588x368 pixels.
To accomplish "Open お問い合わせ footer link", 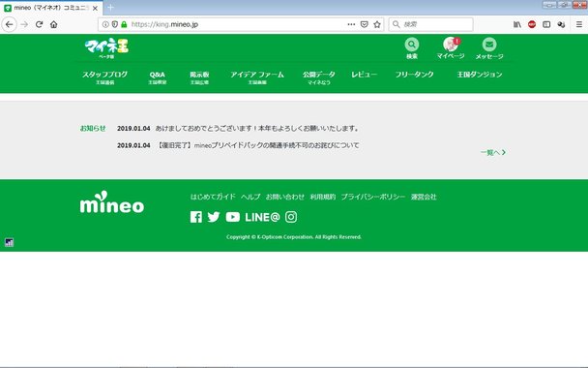I will coord(285,197).
